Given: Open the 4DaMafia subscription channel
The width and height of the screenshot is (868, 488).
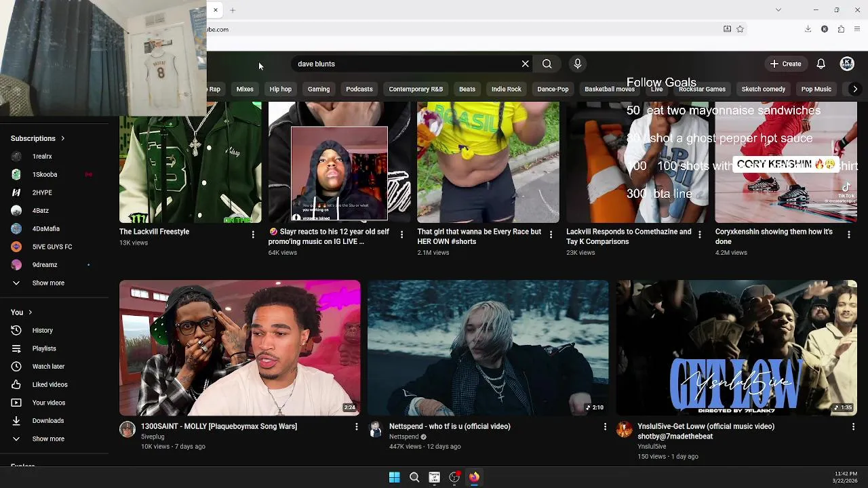Looking at the screenshot, I should [46, 228].
